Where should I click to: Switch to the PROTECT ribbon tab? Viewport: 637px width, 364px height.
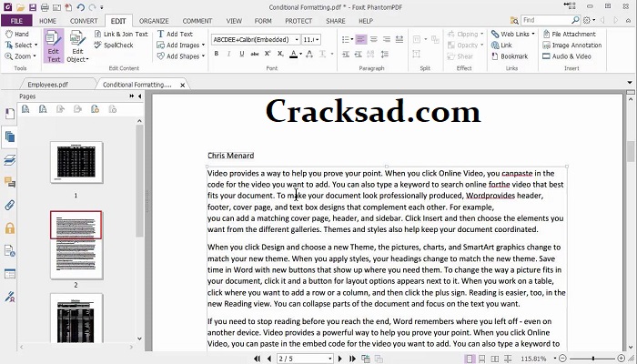pyautogui.click(x=298, y=21)
